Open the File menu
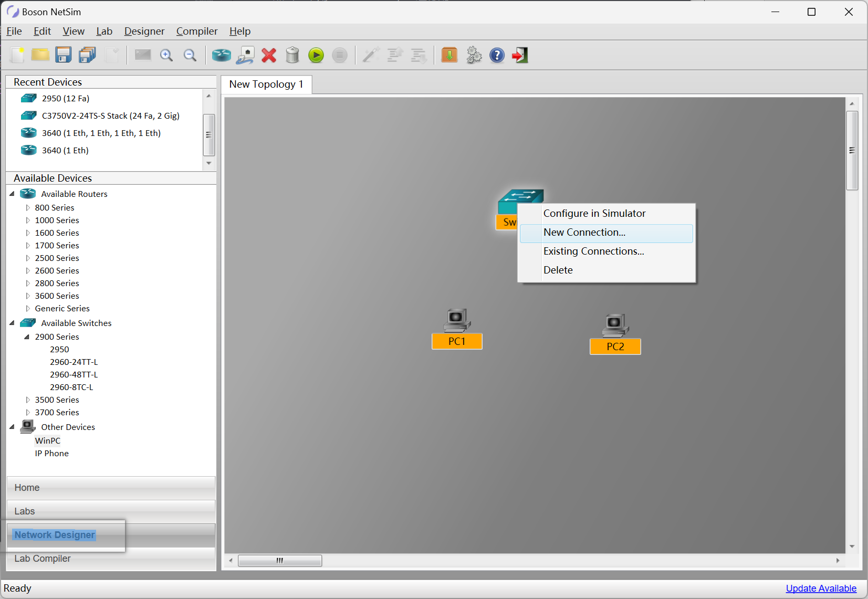The height and width of the screenshot is (599, 868). click(14, 31)
